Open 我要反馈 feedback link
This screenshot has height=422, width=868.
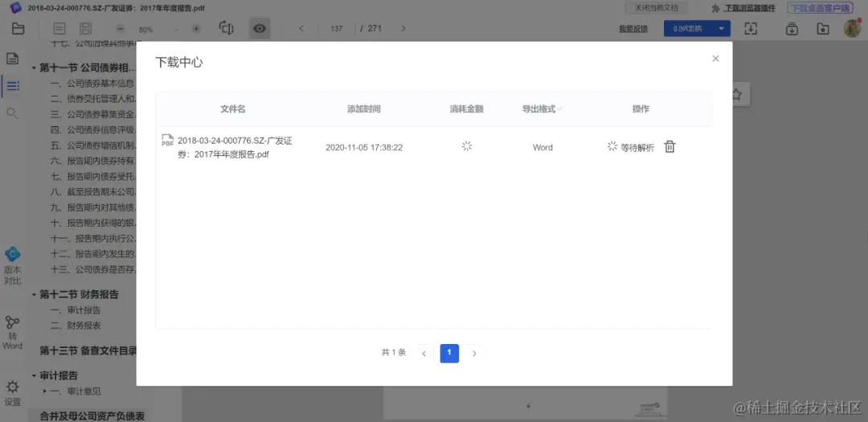(633, 29)
